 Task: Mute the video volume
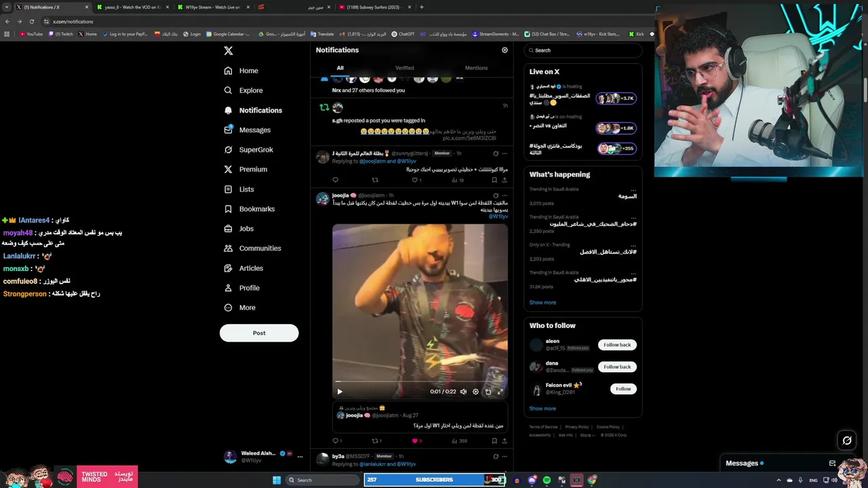point(463,391)
